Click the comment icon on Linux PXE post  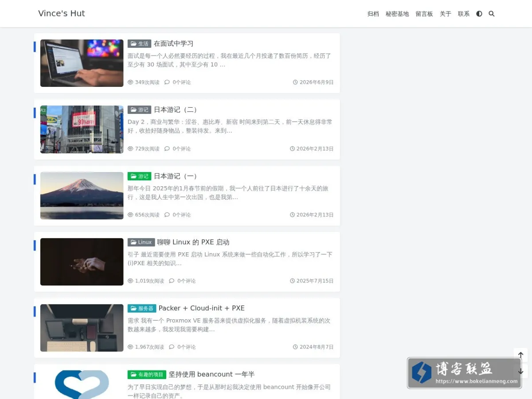172,281
